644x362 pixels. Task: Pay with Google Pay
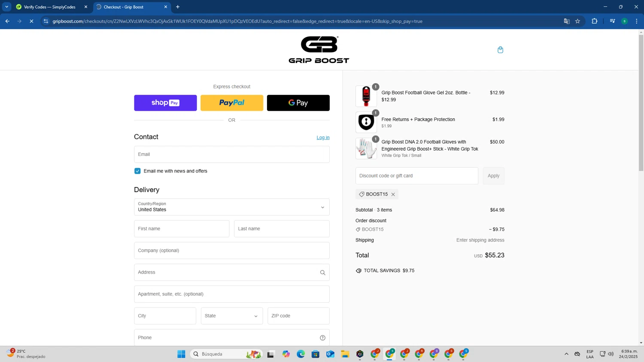pos(298,103)
